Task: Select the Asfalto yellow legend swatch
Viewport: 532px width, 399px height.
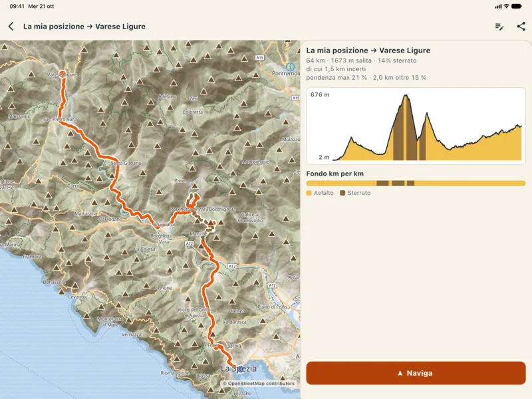Action: tap(309, 193)
